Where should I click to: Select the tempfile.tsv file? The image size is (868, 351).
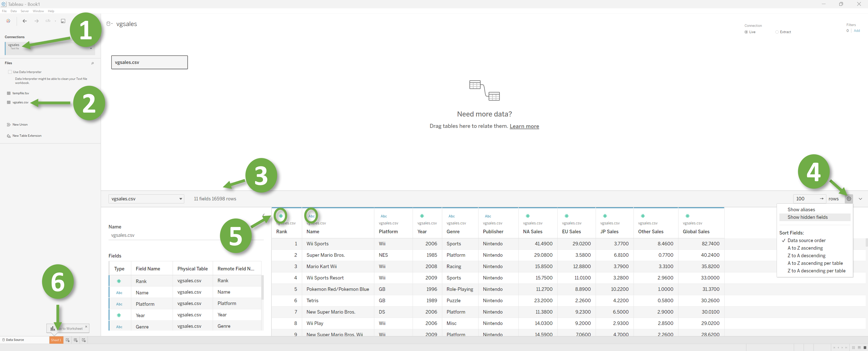[x=21, y=93]
